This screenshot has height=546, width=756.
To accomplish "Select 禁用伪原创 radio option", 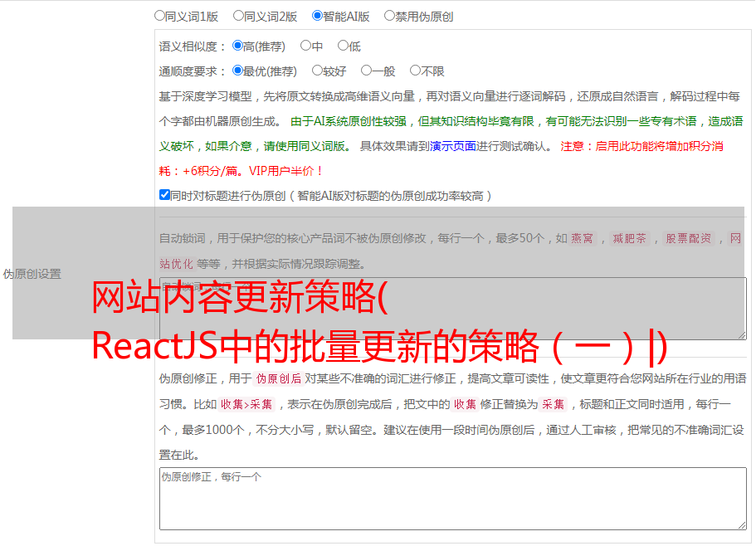I will [389, 16].
